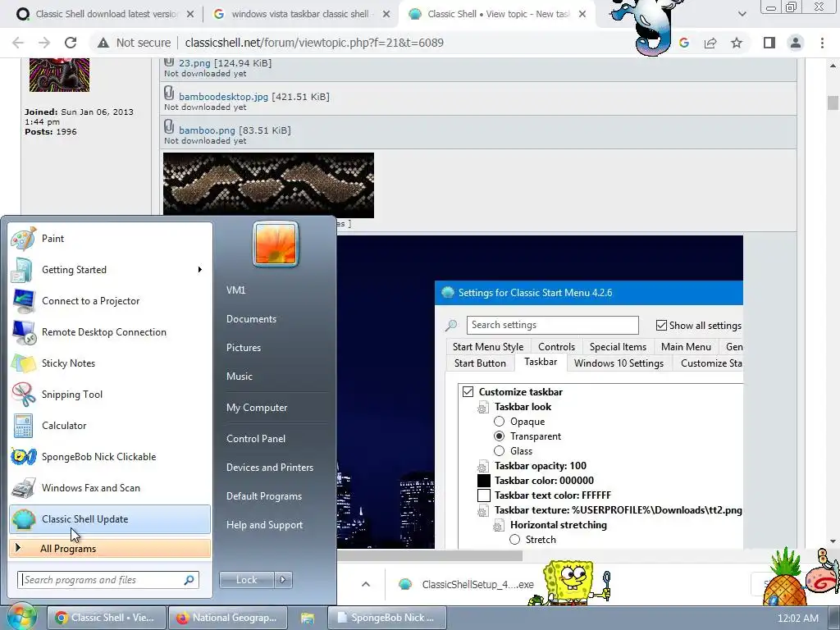
Task: Bookmark this page with the star icon
Action: pyautogui.click(x=737, y=43)
